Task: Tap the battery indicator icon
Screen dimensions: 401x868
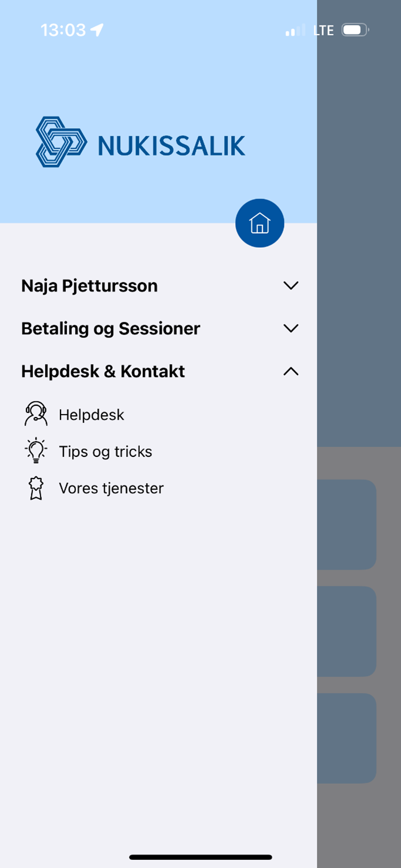Action: tap(355, 30)
